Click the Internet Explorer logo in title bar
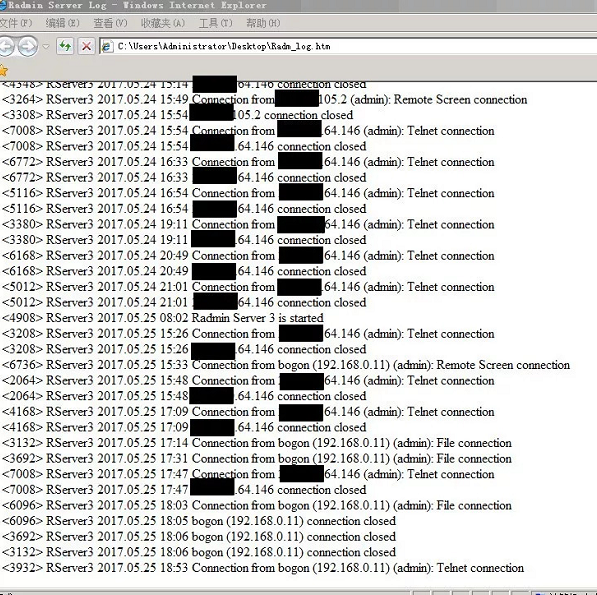Image resolution: width=597 pixels, height=595 pixels. tap(3, 5)
